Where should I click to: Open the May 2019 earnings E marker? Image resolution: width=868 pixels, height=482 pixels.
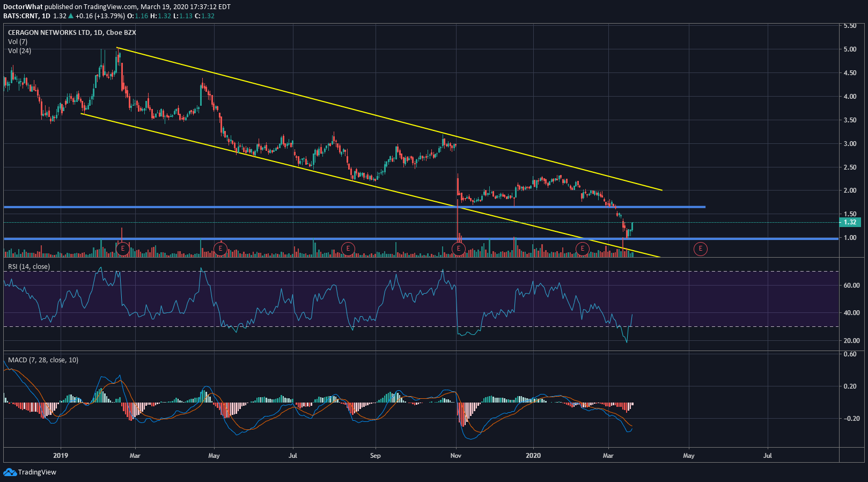[x=220, y=249]
